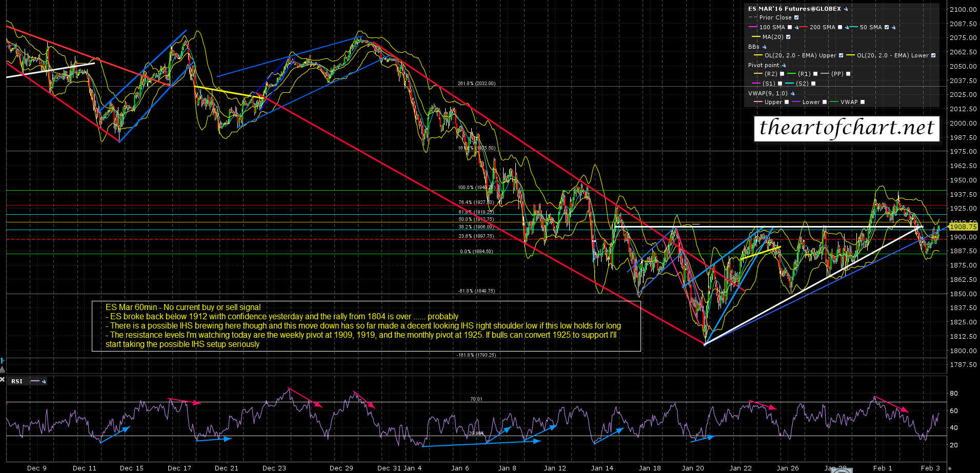Screen dimensions: 980x473
Task: Uncheck the Prior Close checkbox
Action: (796, 17)
